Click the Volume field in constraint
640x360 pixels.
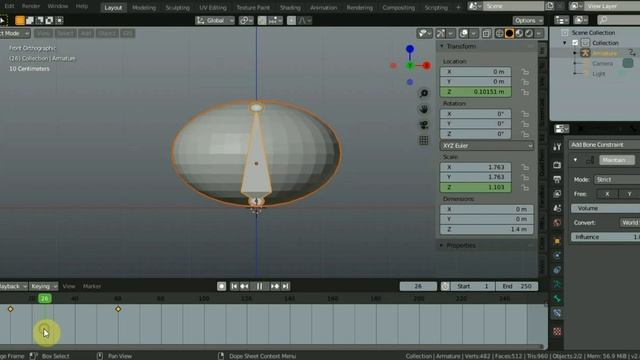[605, 209]
